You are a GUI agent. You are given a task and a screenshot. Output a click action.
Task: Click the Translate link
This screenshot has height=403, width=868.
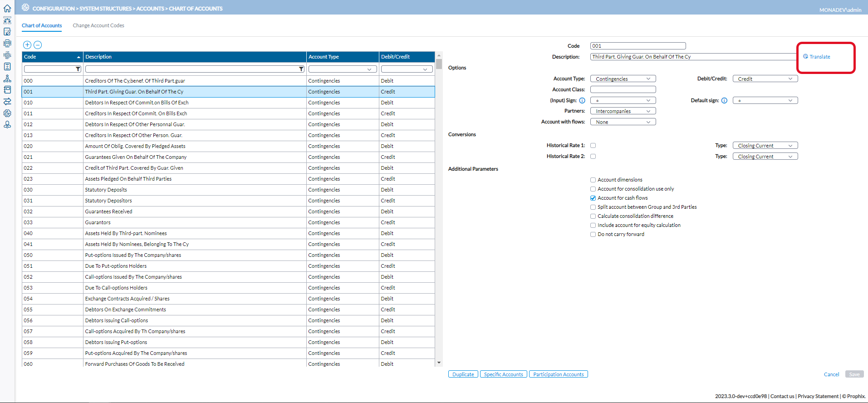tap(820, 57)
